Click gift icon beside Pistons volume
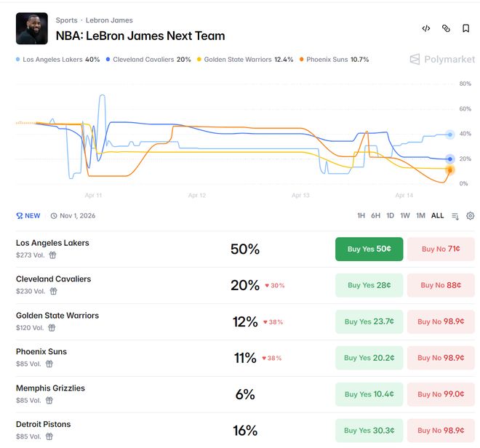This screenshot has width=480, height=448. 50,437
